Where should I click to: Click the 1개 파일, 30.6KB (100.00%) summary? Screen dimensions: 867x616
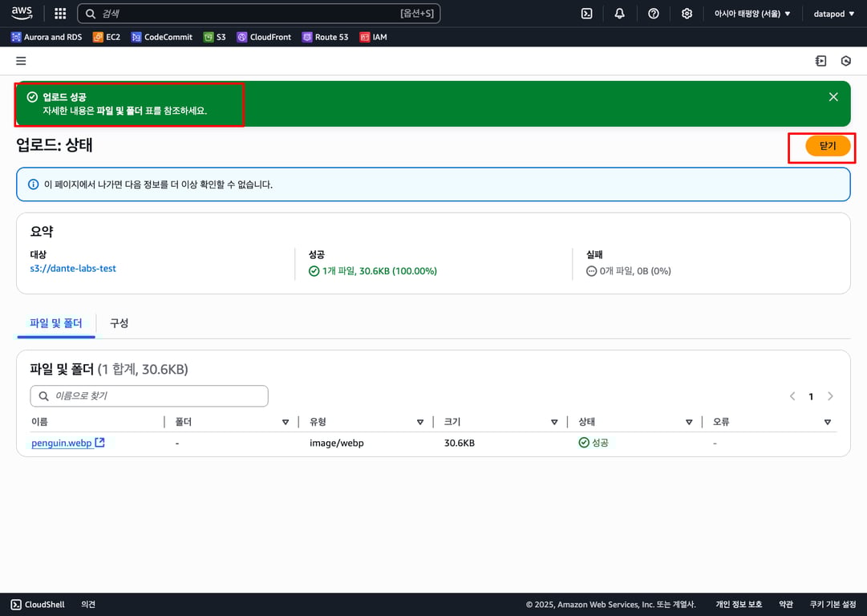[373, 271]
